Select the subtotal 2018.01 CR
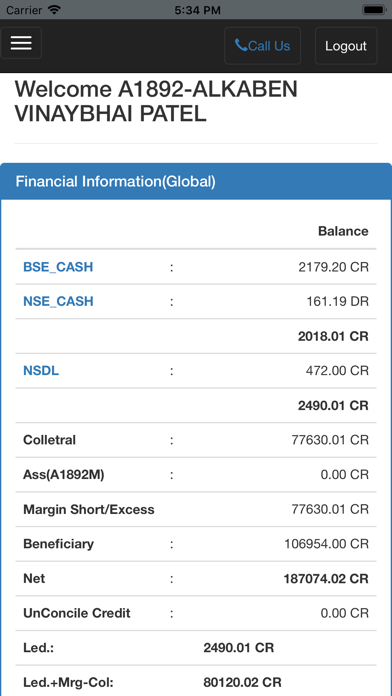 (x=333, y=336)
